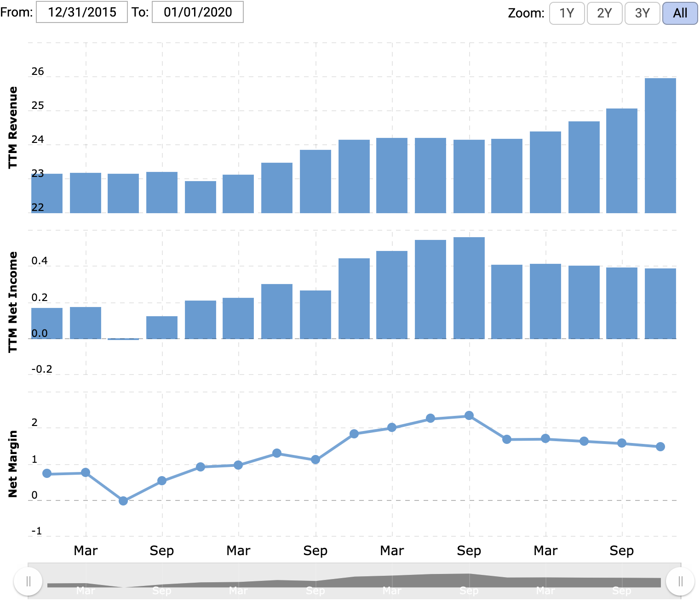Click the tallest TTM Revenue bar
This screenshot has width=700, height=602.
pos(660,146)
